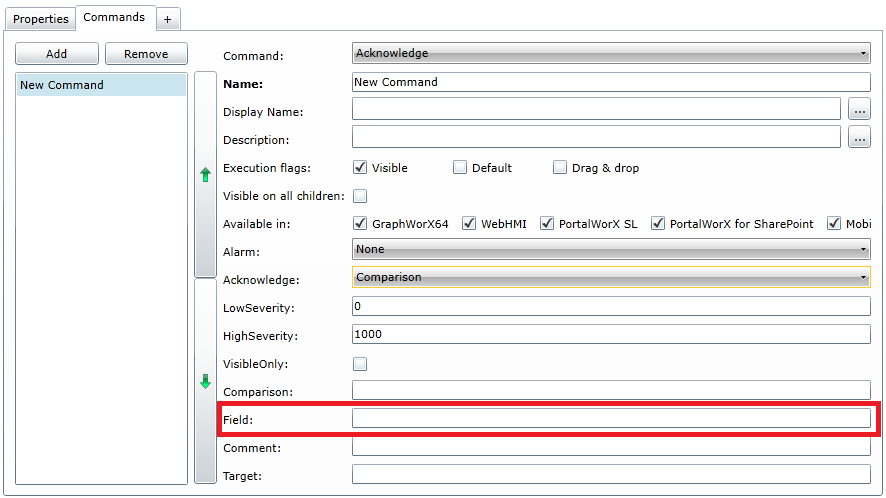The image size is (886, 498).
Task: Click the green move up arrow
Action: click(x=205, y=175)
